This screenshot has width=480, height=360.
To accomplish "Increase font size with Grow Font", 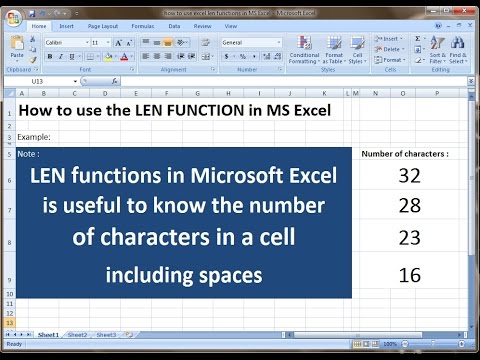I will [118, 43].
